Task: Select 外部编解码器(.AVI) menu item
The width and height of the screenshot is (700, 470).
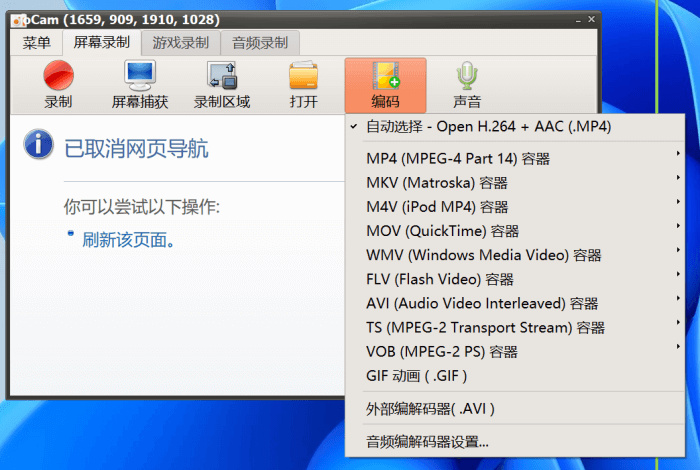Action: coord(515,408)
